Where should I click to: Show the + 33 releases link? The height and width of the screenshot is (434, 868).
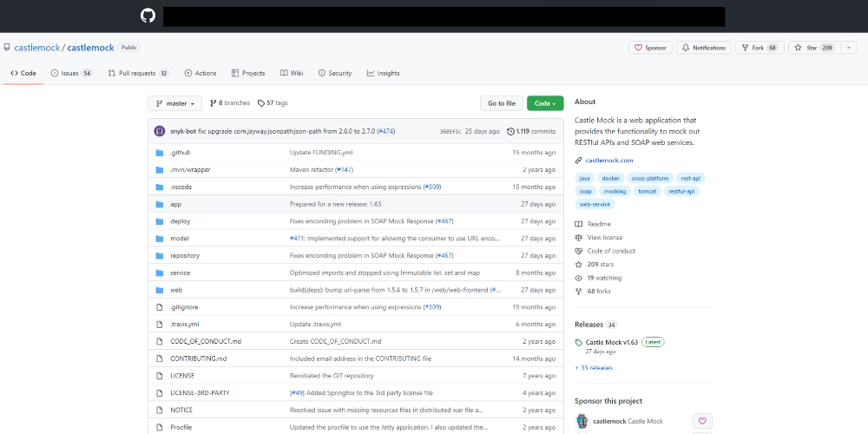pos(594,368)
